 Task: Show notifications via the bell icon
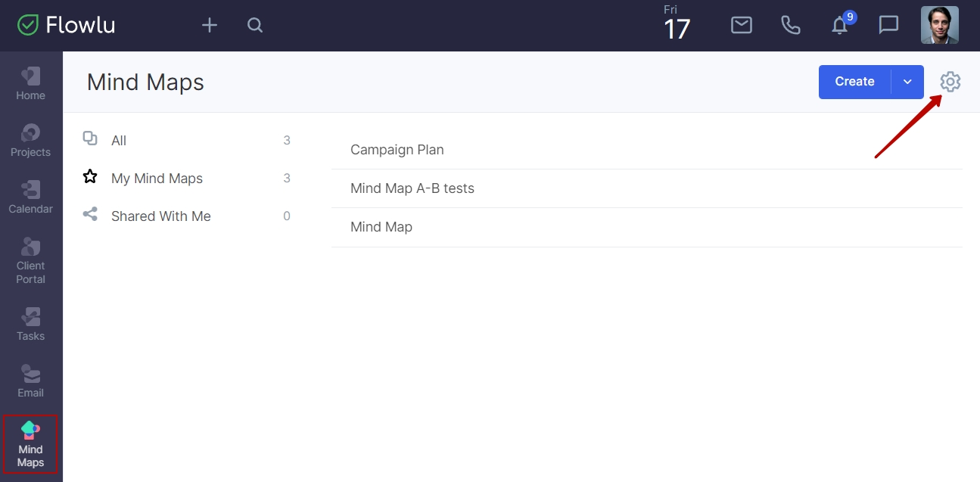pos(840,26)
